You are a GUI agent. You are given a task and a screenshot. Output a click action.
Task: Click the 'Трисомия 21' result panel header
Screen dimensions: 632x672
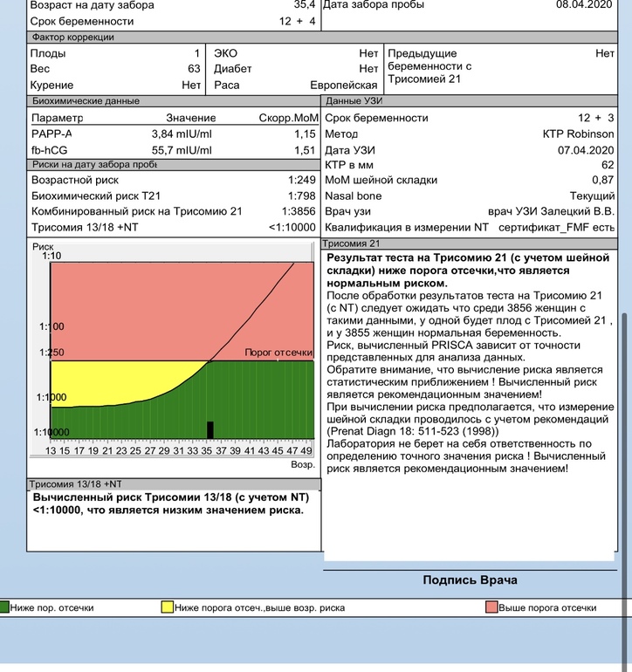[x=352, y=243]
